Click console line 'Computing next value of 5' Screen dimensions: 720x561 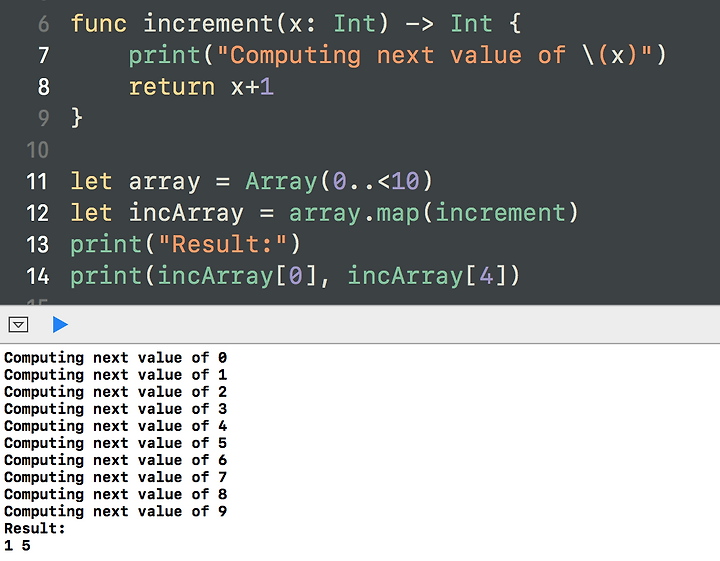[x=115, y=443]
